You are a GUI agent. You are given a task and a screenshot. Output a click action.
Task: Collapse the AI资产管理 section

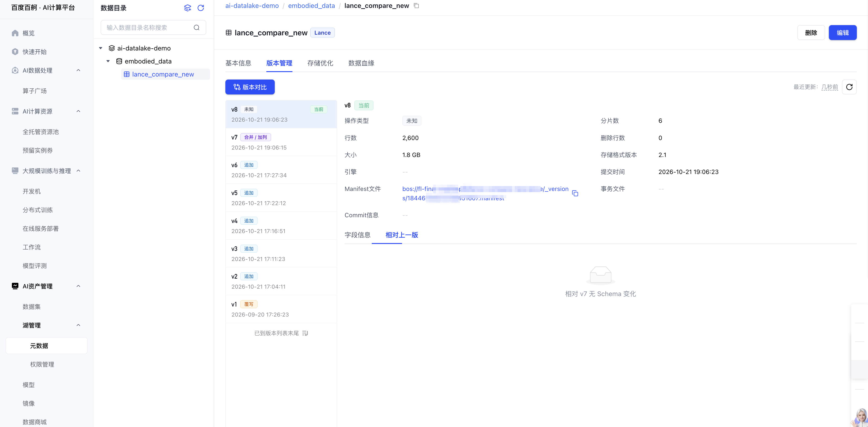pyautogui.click(x=78, y=286)
